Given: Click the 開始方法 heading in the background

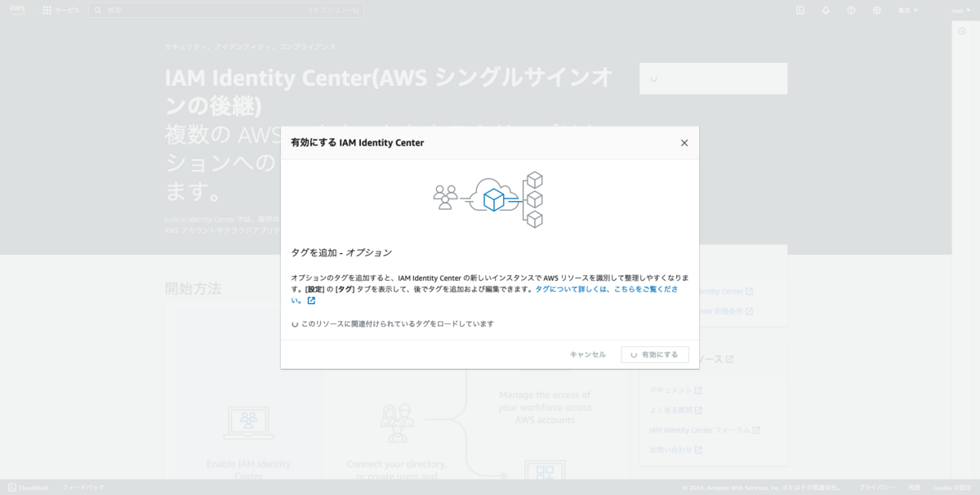Looking at the screenshot, I should (193, 288).
